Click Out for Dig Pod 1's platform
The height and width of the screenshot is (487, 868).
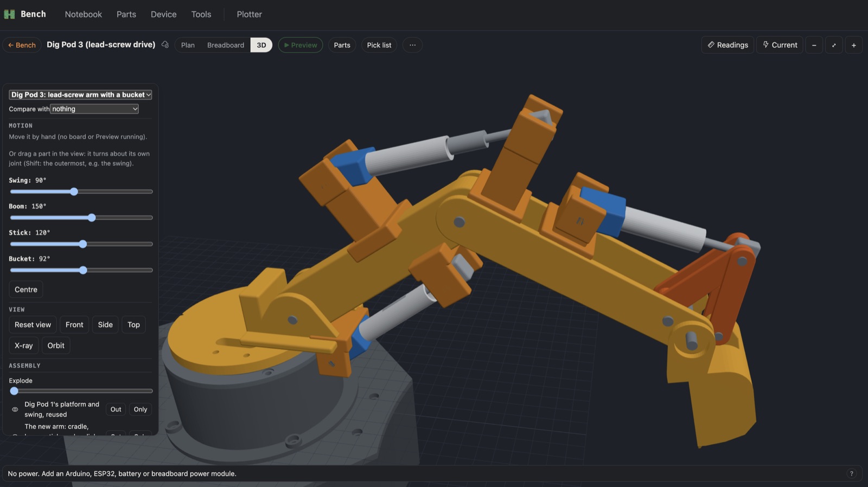click(x=116, y=409)
